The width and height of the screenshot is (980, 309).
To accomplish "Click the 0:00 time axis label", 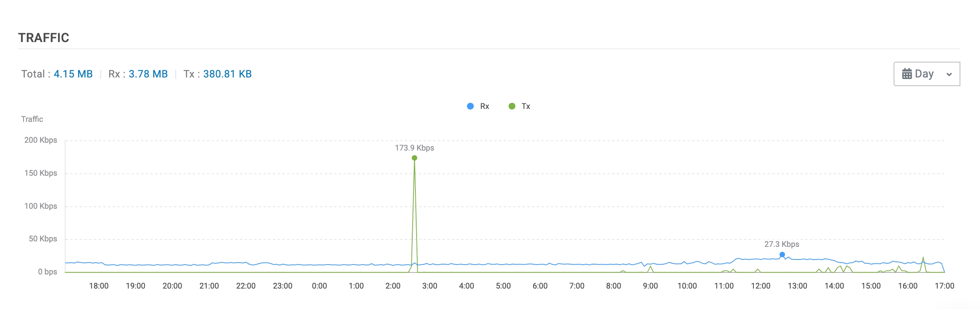I will 319,286.
